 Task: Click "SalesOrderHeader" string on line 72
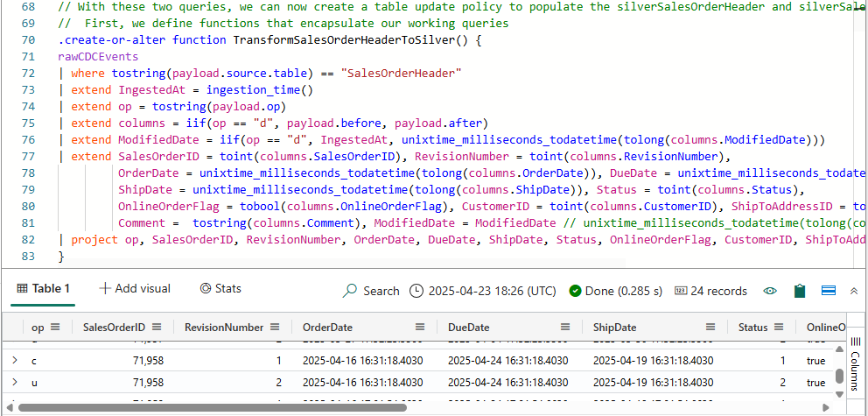pos(402,73)
